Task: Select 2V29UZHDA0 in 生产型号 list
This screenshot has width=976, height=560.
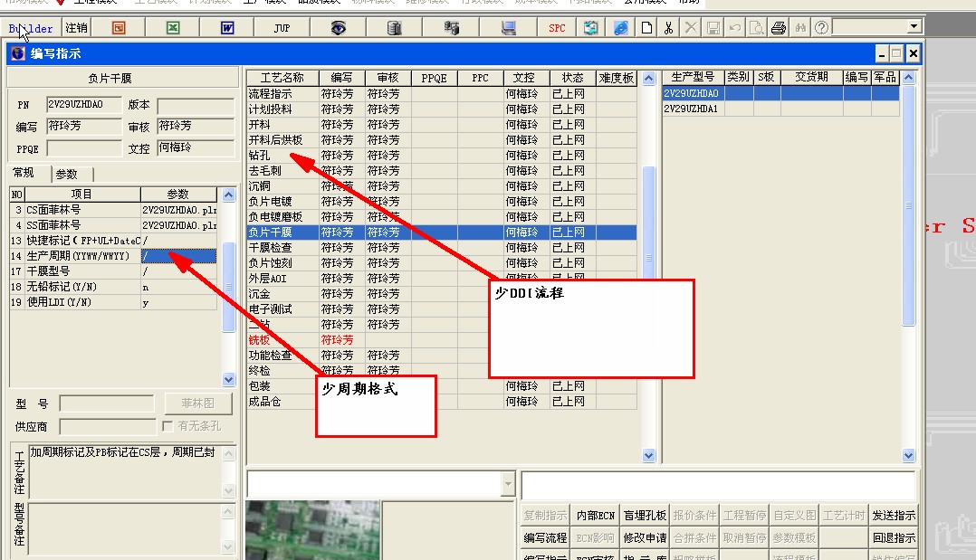Action: click(x=780, y=93)
